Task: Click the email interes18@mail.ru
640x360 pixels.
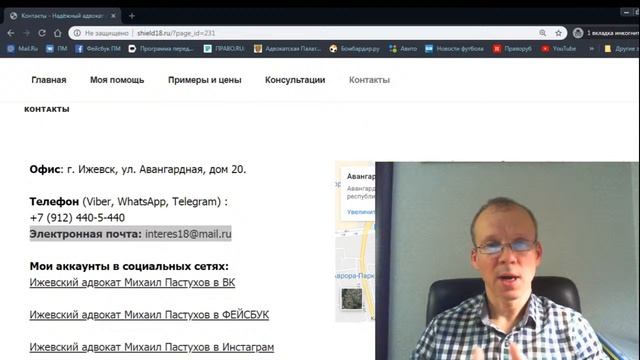Action: pyautogui.click(x=188, y=234)
